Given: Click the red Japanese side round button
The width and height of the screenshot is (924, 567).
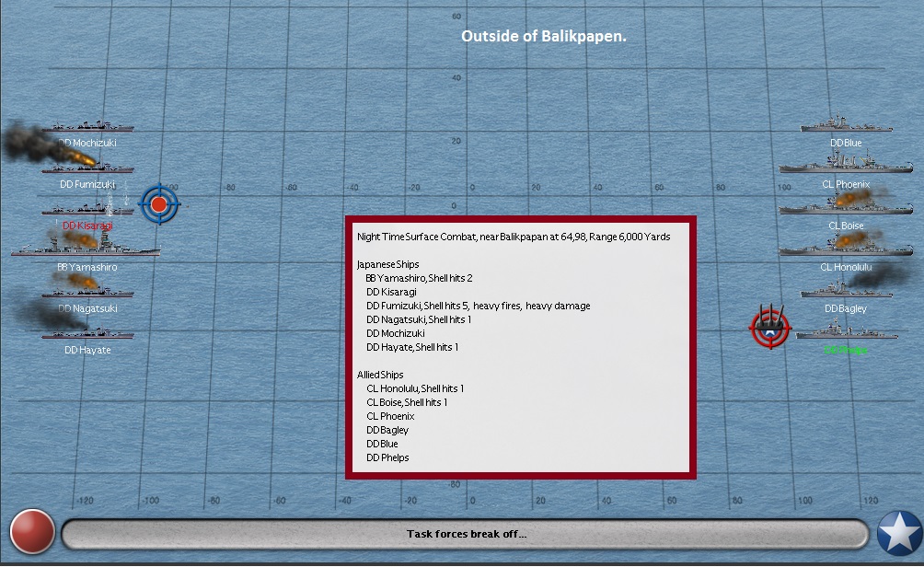Looking at the screenshot, I should (x=32, y=532).
